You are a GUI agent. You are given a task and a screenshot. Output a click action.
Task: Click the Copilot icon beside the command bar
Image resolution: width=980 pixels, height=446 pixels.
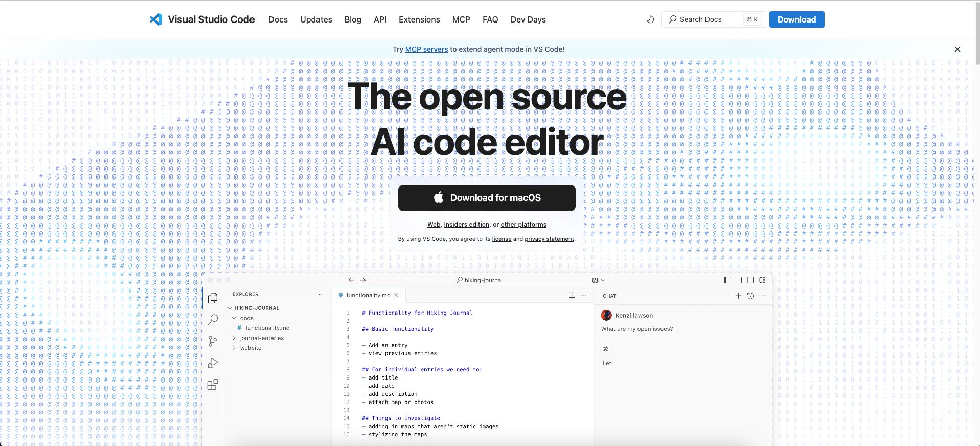[595, 280]
